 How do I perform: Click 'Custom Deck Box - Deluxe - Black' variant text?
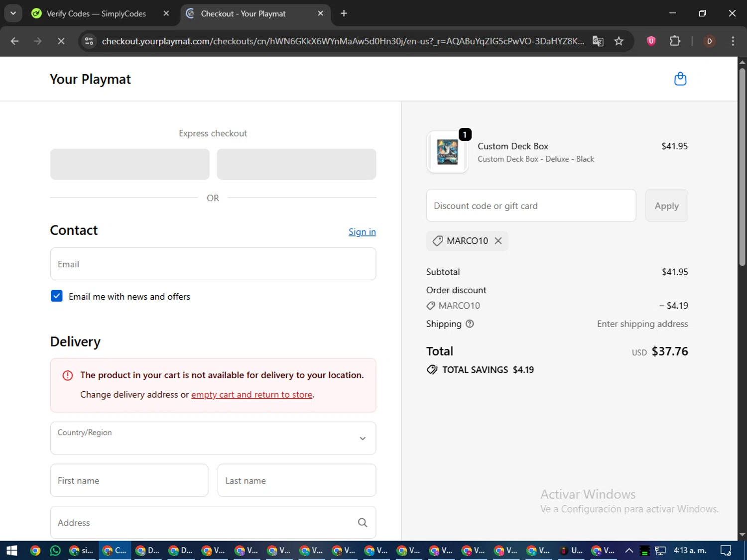tap(536, 159)
